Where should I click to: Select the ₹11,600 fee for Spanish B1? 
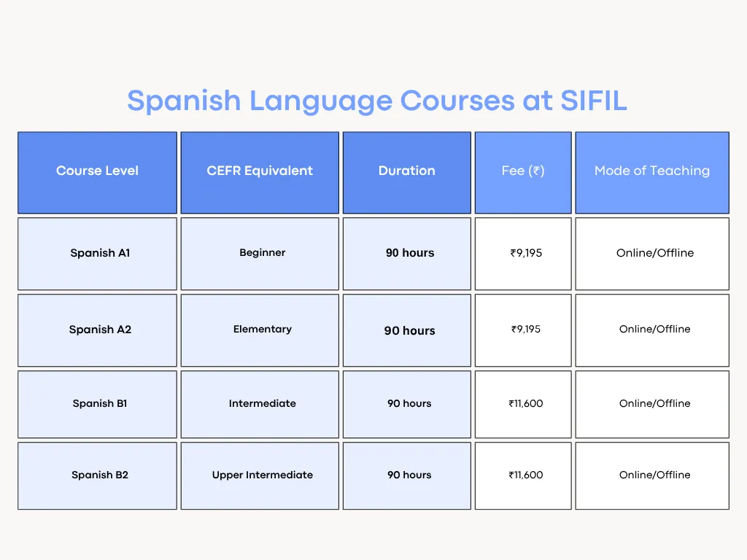click(x=526, y=403)
